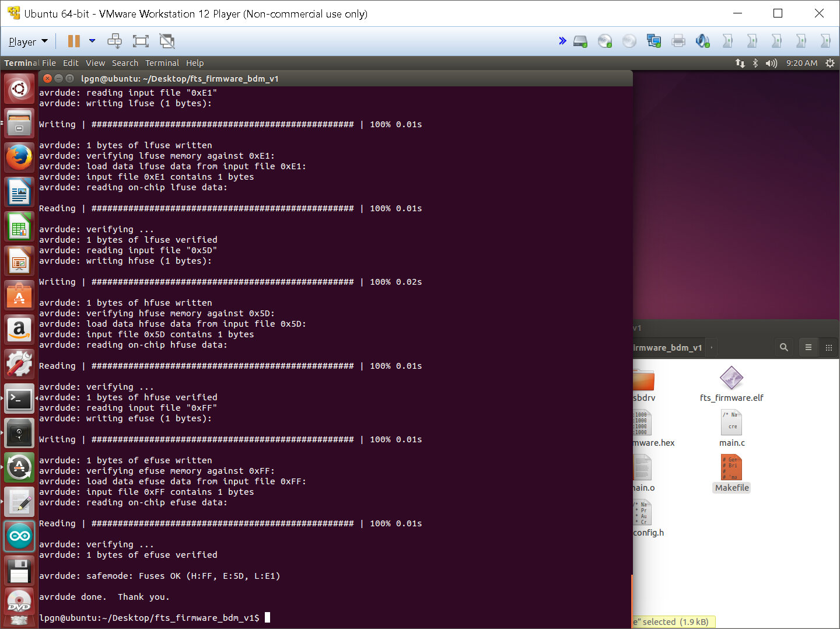Open LibreOffice Calc from the launcher
840x629 pixels.
pyautogui.click(x=19, y=227)
